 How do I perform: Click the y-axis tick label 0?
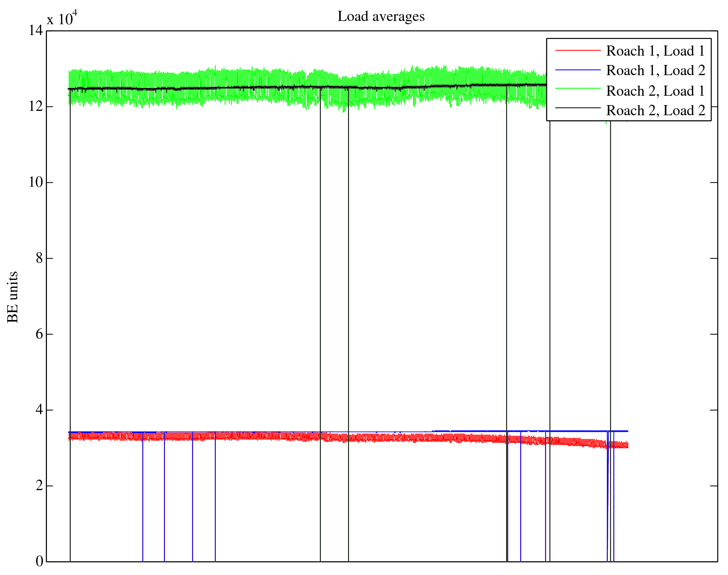click(39, 561)
